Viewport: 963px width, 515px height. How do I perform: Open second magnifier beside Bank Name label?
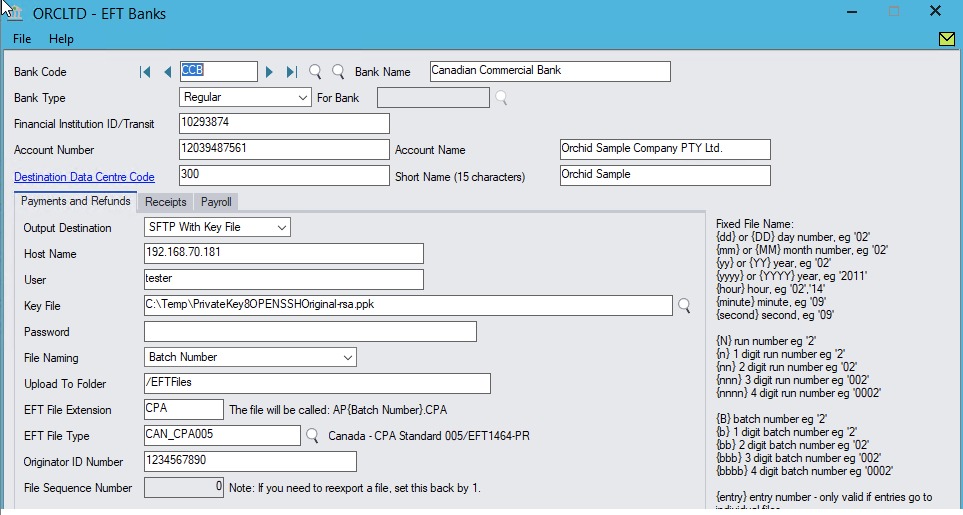click(338, 72)
